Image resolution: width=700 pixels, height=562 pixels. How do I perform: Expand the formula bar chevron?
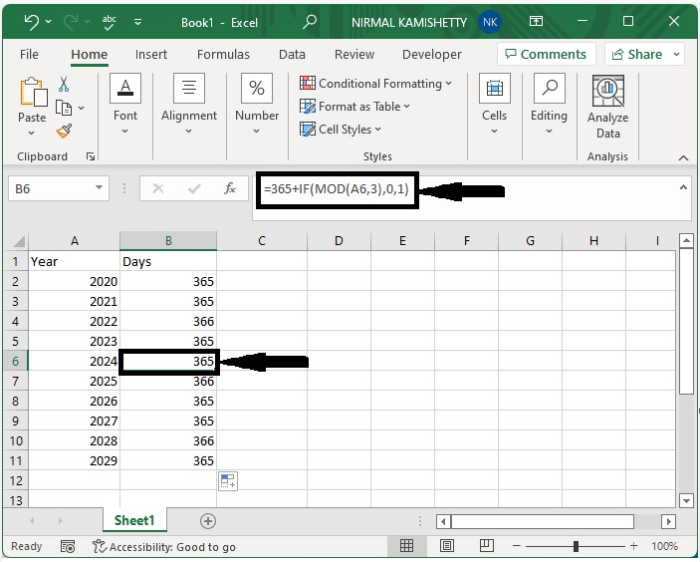click(683, 187)
